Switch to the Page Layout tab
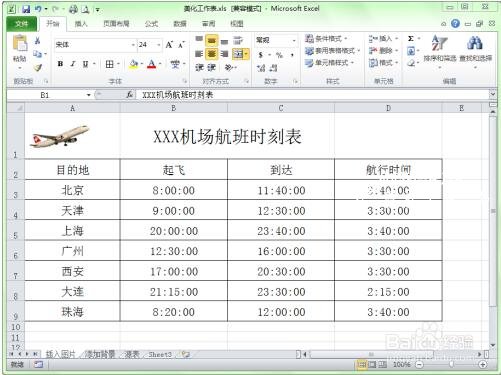 tap(116, 24)
